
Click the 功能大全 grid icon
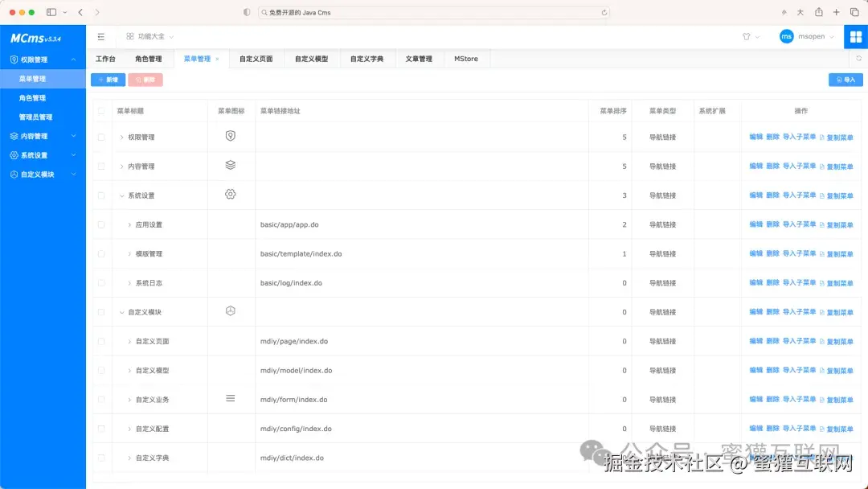tap(130, 36)
